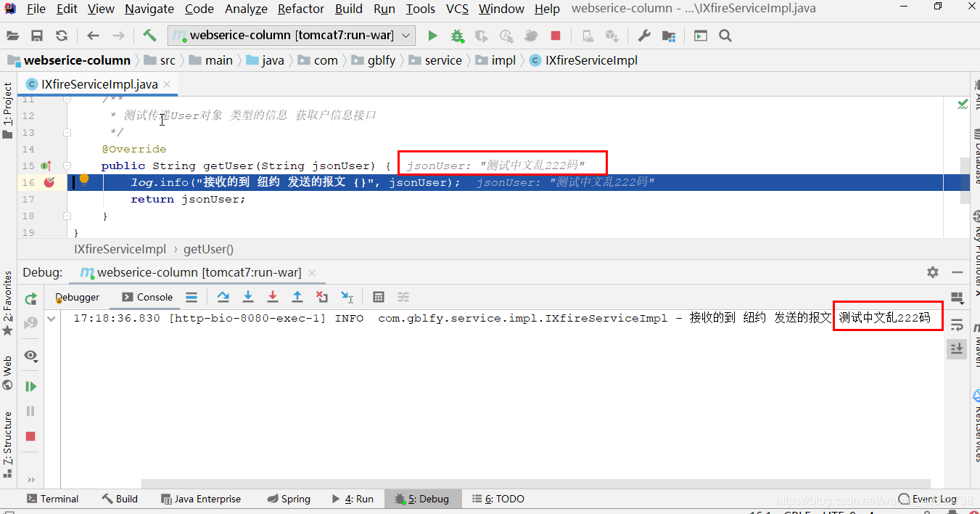
Task: Toggle soft-wrap in the console
Action: point(957,325)
